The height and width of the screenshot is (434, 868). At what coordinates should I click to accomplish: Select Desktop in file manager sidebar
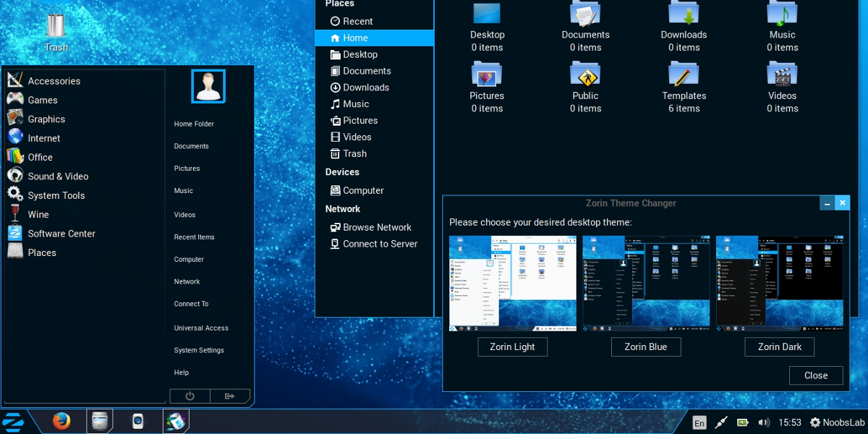click(374, 55)
